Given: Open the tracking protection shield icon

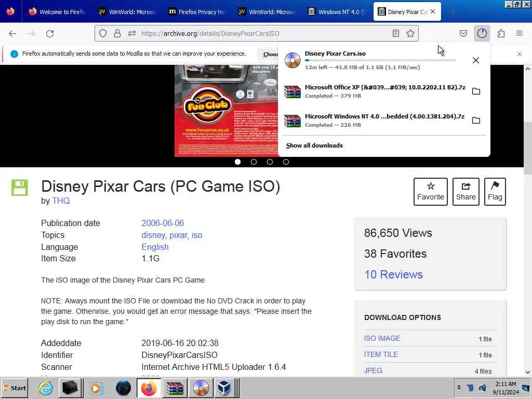Looking at the screenshot, I should click(x=103, y=33).
